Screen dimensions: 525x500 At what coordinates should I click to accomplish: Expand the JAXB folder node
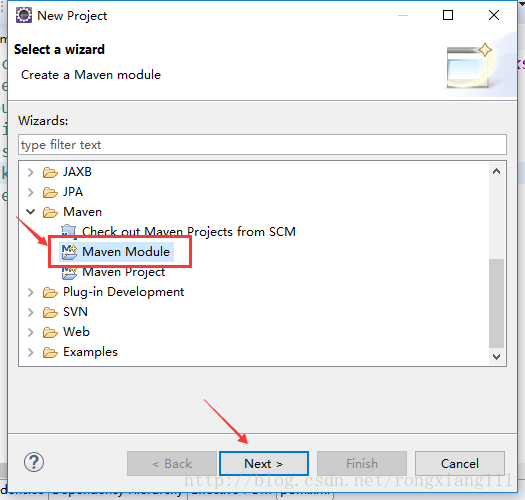click(x=30, y=172)
